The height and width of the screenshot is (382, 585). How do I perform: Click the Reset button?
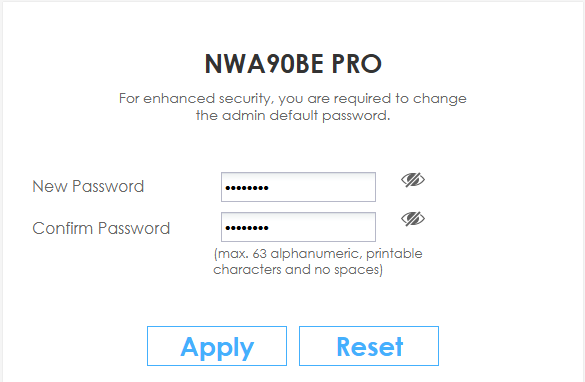pos(369,346)
